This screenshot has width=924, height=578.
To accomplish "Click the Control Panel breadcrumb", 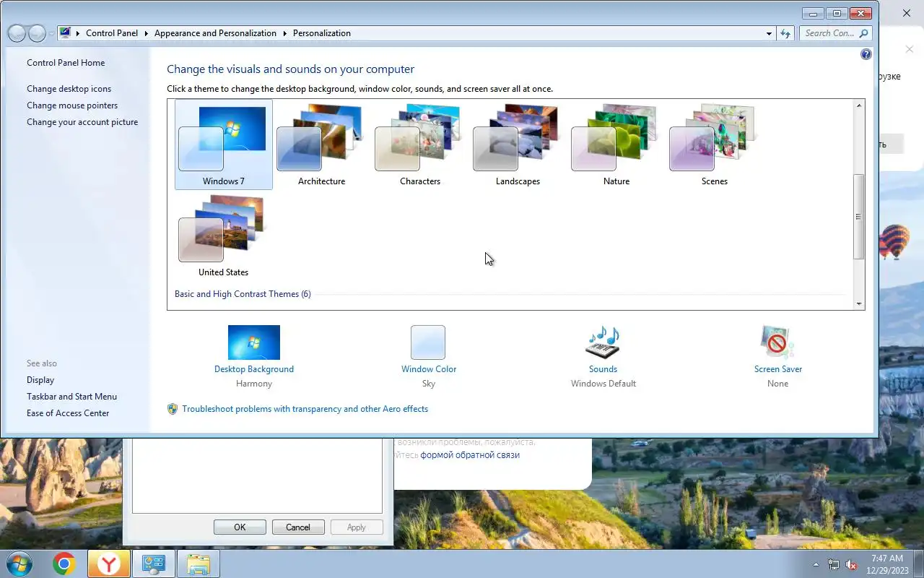I will click(x=112, y=33).
